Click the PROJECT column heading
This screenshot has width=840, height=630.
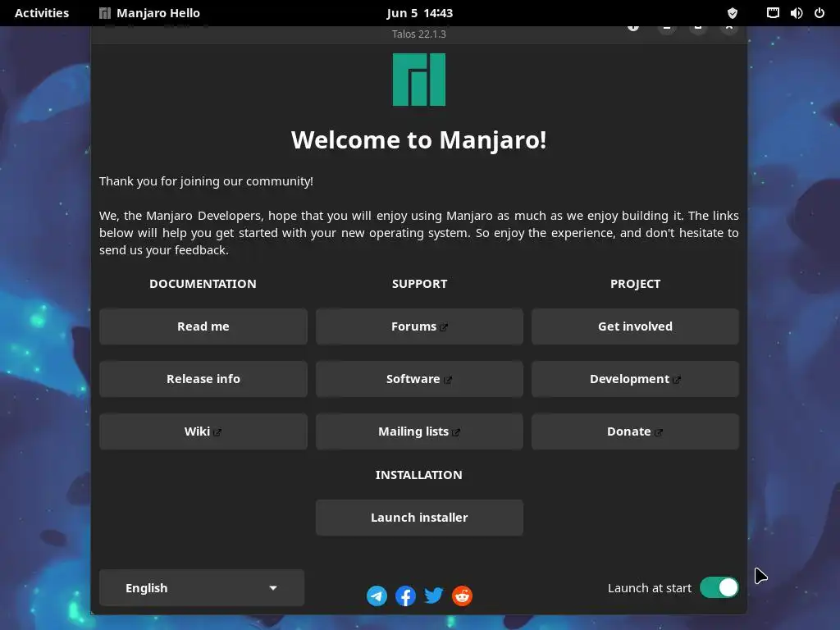[635, 283]
